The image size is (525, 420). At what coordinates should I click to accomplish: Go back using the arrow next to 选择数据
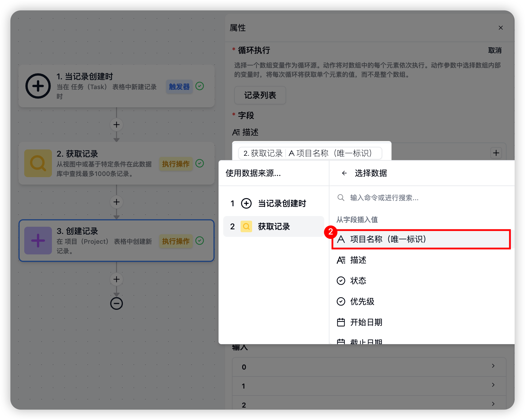tap(344, 173)
